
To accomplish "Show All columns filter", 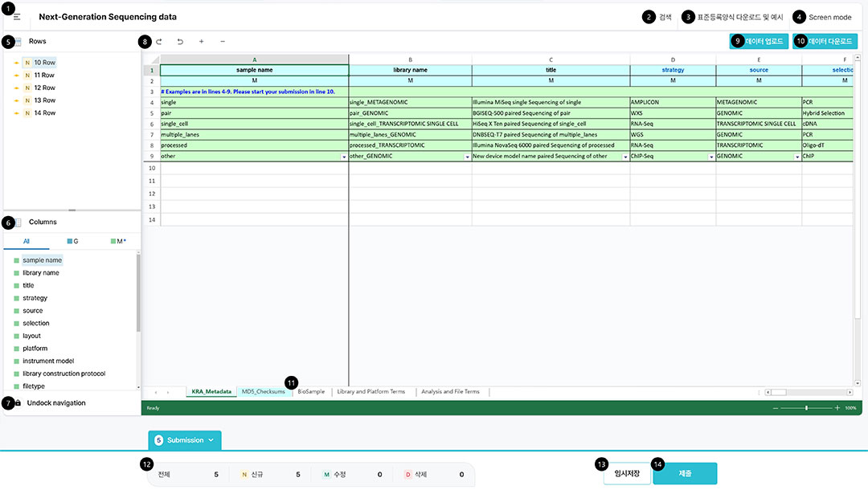I will (26, 241).
